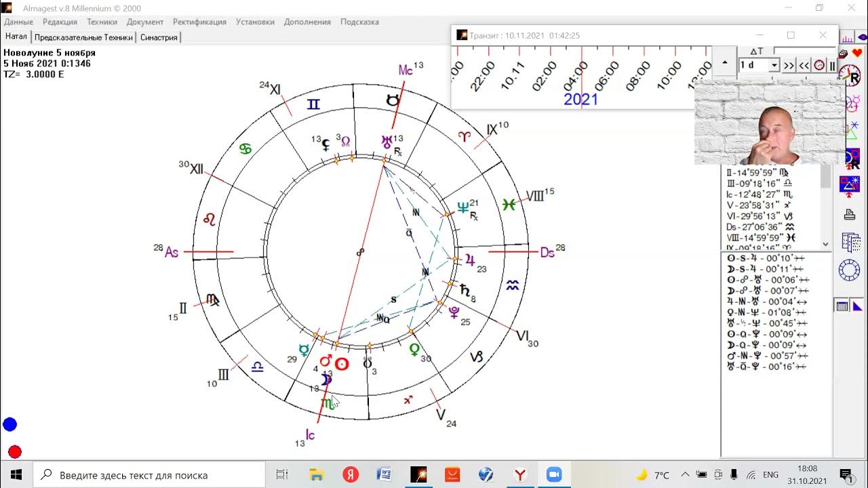Click the pink planets clock icon
This screenshot has height=488, width=868.
(x=852, y=103)
